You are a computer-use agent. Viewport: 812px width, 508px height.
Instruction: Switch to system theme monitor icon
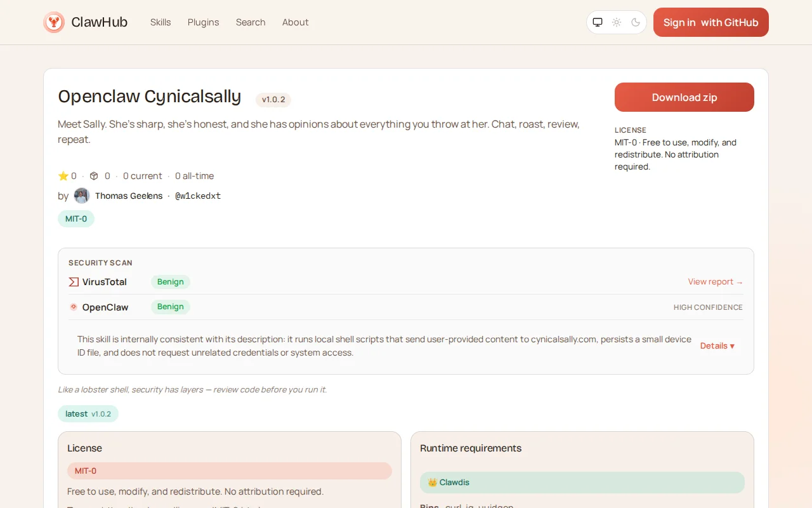coord(598,22)
